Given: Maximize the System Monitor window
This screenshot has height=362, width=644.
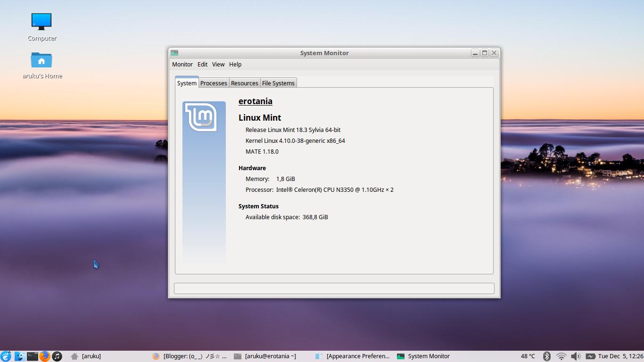Looking at the screenshot, I should pos(485,53).
